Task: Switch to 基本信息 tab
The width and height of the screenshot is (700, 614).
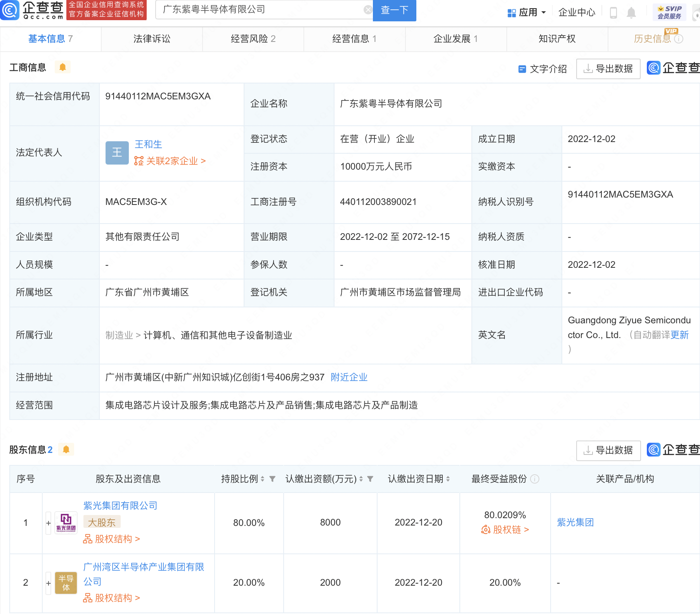Action: tap(50, 39)
